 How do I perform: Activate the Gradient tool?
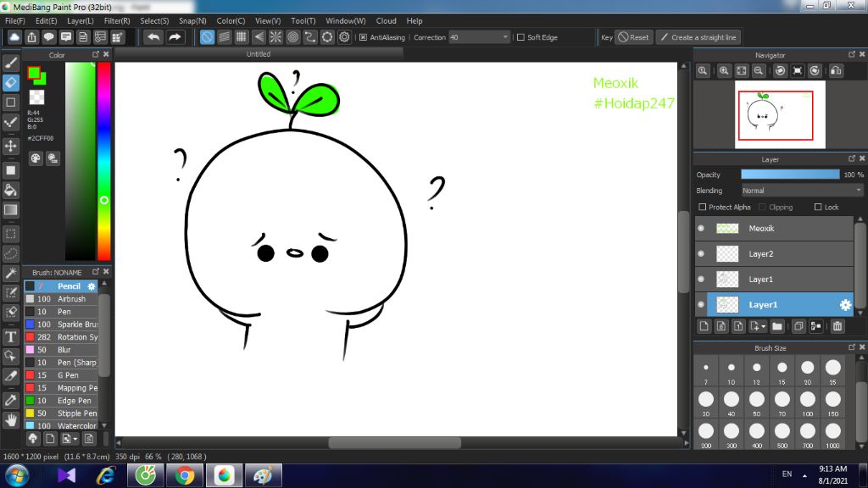coord(10,210)
